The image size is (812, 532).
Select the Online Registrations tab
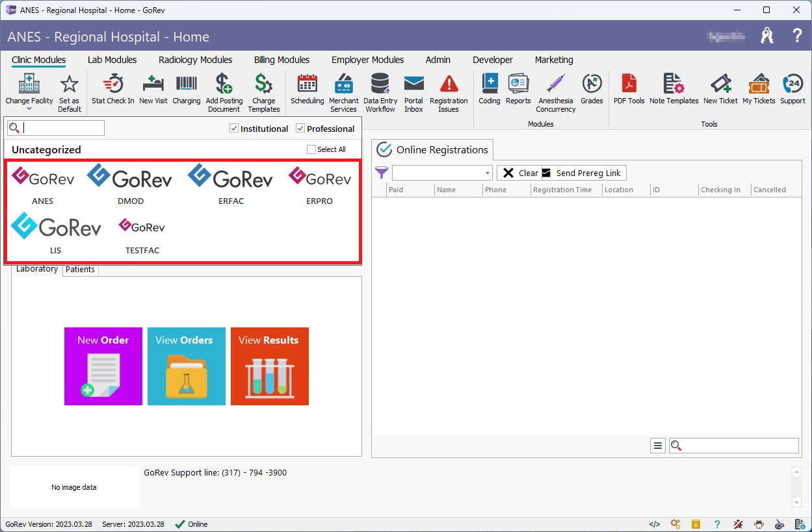pos(432,149)
